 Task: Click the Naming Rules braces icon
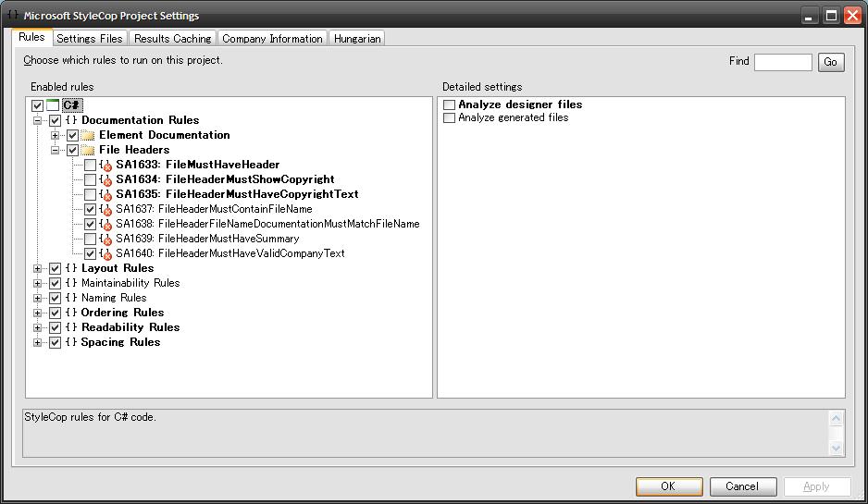[x=71, y=298]
